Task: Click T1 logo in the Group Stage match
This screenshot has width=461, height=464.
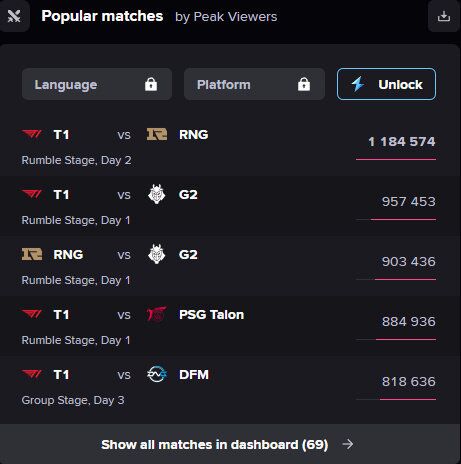Action: pyautogui.click(x=32, y=374)
